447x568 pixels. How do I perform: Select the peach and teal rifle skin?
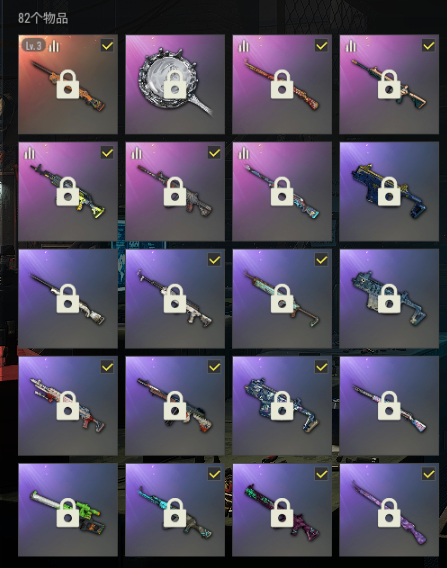point(389,84)
